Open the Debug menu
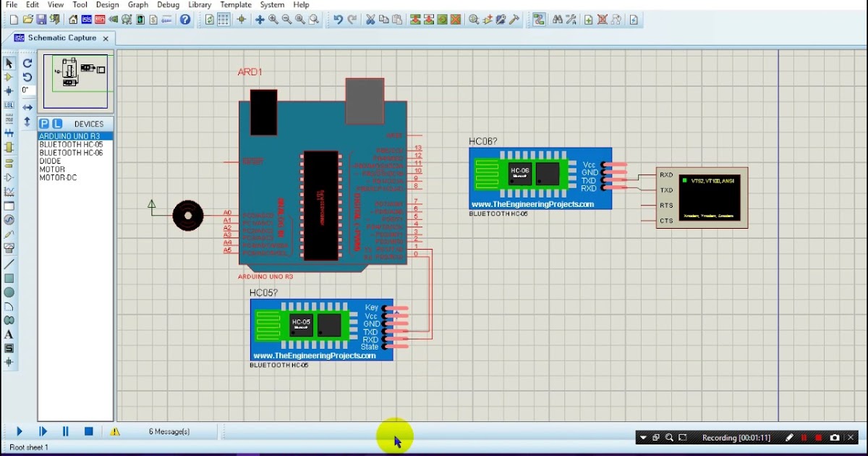Screen dimensions: 868x456 click(167, 4)
